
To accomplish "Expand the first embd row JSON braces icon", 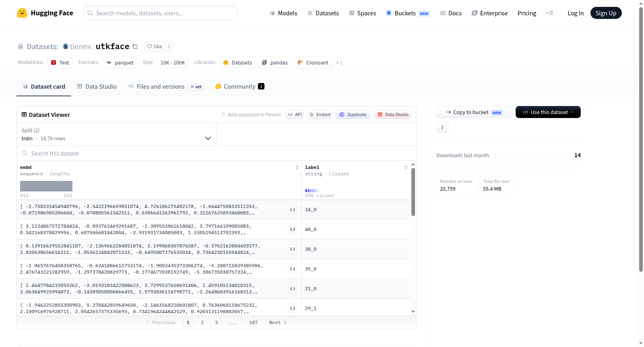I will 293,210.
